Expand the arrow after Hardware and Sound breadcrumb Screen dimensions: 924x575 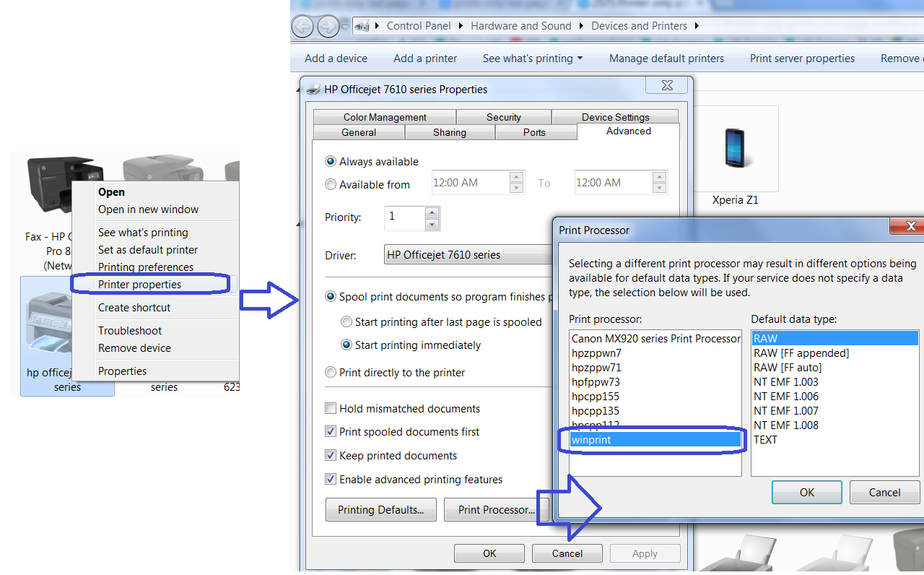[580, 26]
